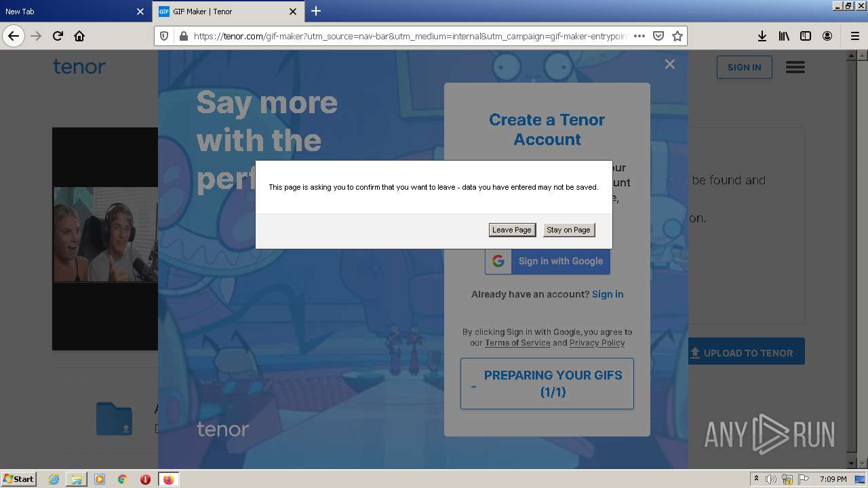The height and width of the screenshot is (488, 868).
Task: Open the Tenor hamburger menu icon
Action: (x=795, y=67)
